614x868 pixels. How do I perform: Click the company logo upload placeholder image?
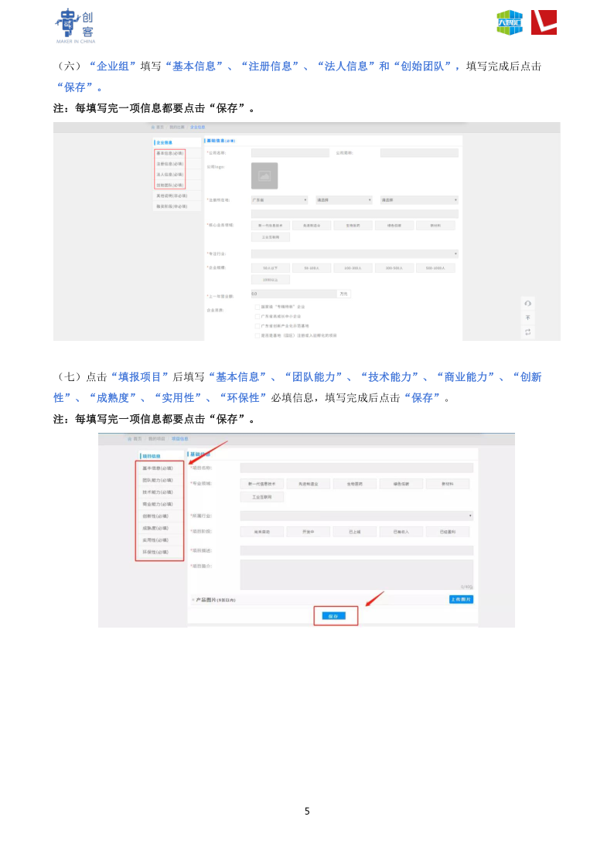264,176
